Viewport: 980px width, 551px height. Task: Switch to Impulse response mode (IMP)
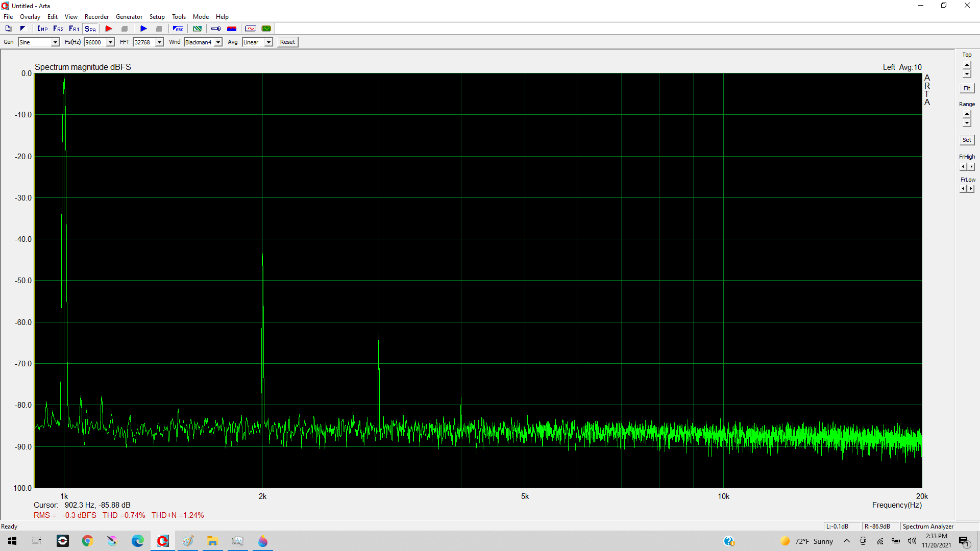(x=42, y=29)
